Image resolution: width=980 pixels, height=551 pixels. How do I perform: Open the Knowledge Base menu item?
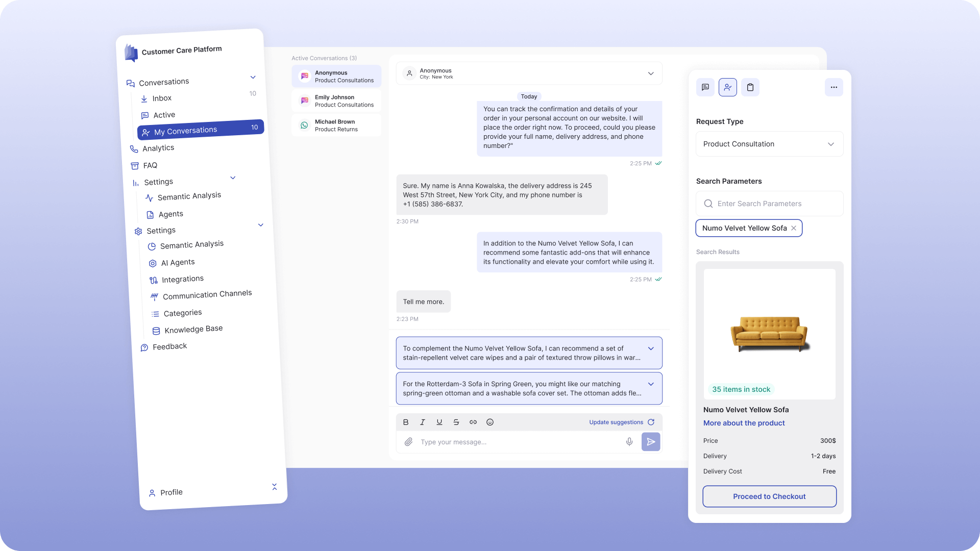193,329
